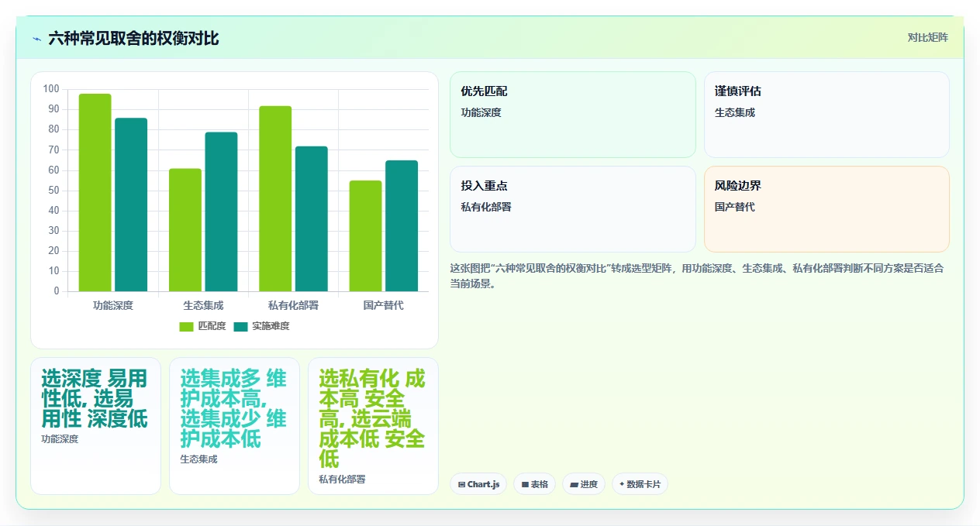
Task: Toggle the 实施难度 legend label
Action: (x=271, y=326)
